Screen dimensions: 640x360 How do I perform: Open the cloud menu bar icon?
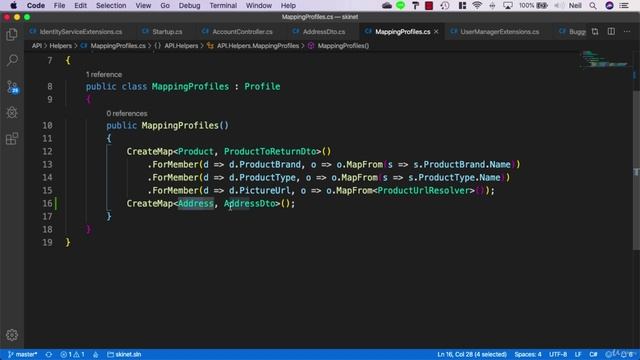coord(387,6)
